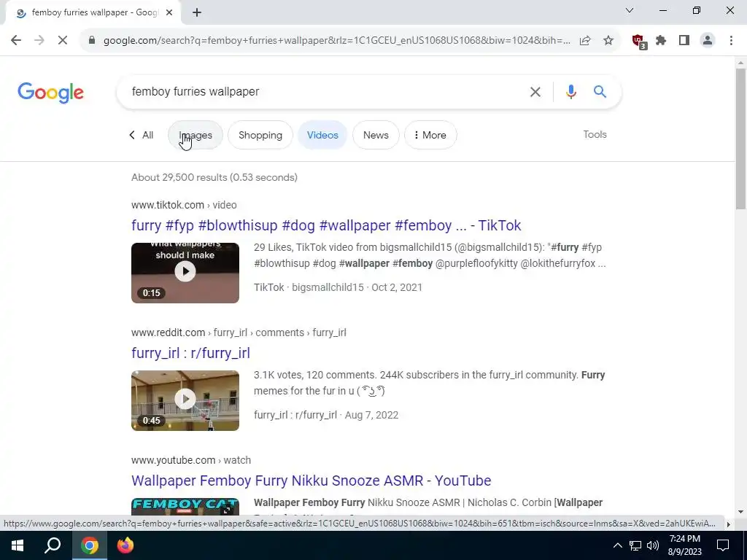Bookmark this page with the star
The height and width of the screenshot is (560, 747).
(608, 41)
